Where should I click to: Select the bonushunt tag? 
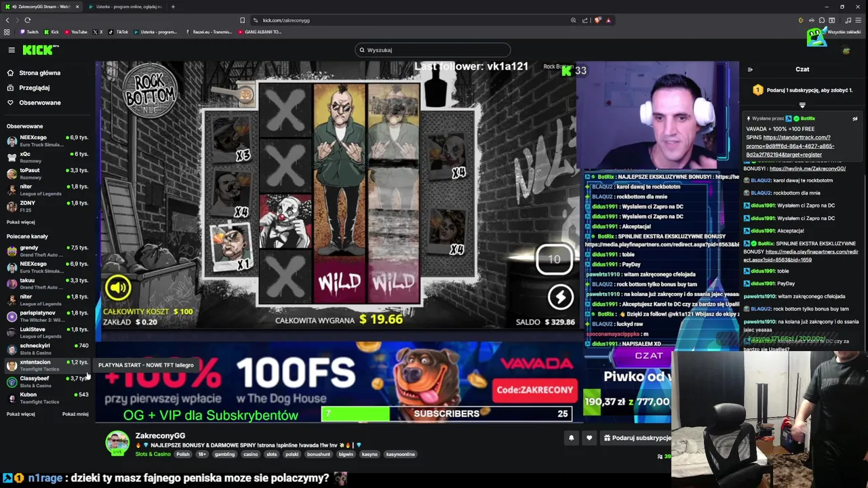[x=318, y=454]
